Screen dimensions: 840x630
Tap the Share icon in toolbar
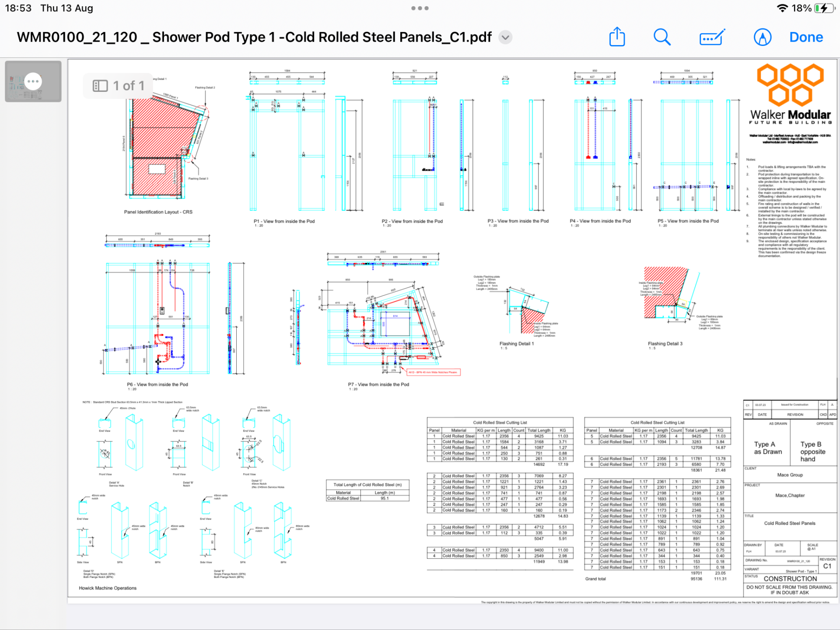617,37
